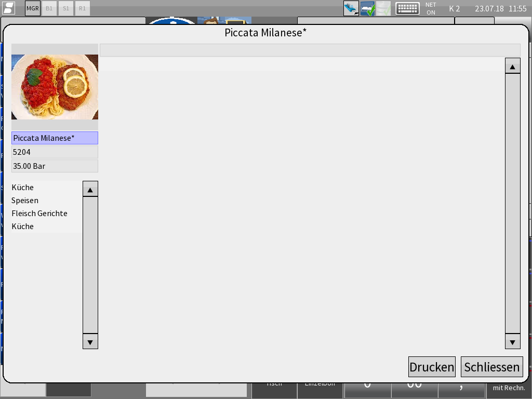Click the app logo in top-left corner

9,8
